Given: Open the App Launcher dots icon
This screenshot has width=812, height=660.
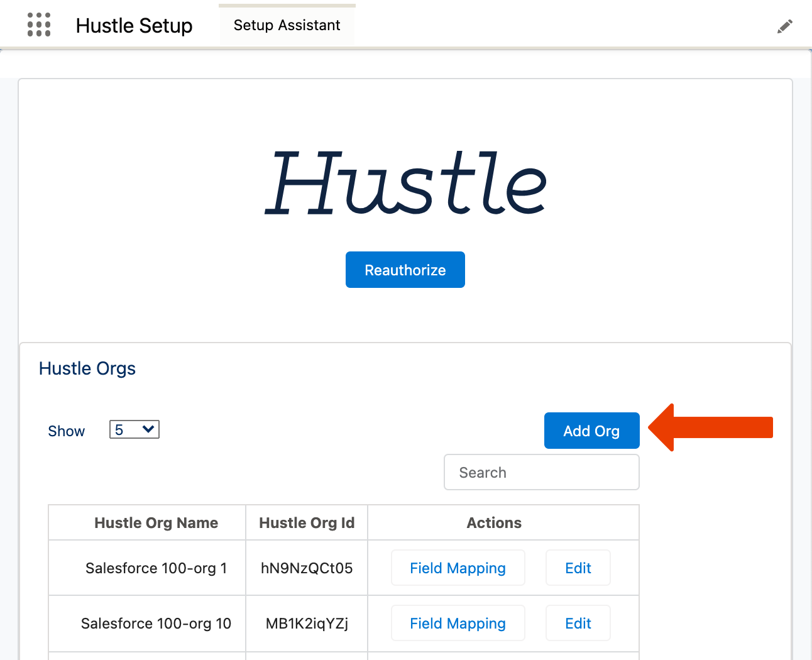Looking at the screenshot, I should point(39,25).
